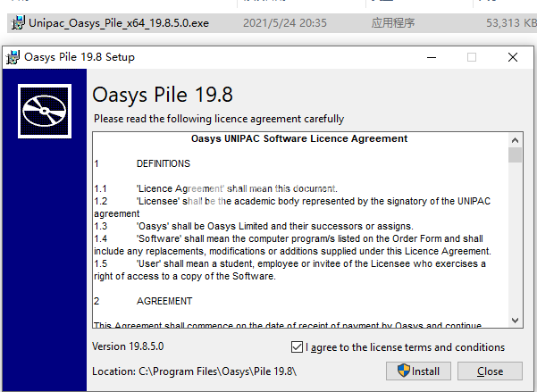Click clause 1.1 'Licence Agreement' definition line
Viewport: 537px width, 392px height.
215,188
